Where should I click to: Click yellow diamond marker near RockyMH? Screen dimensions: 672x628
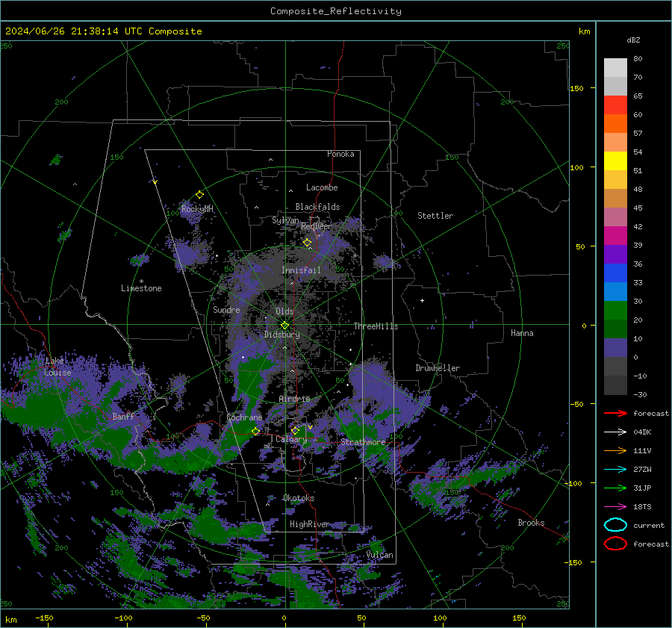[x=199, y=195]
